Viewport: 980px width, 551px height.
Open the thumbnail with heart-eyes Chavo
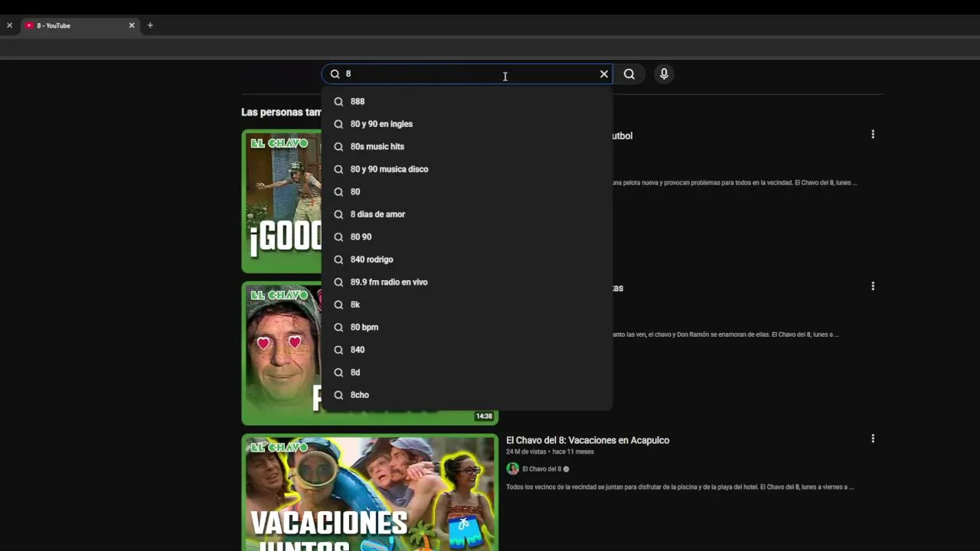[282, 354]
